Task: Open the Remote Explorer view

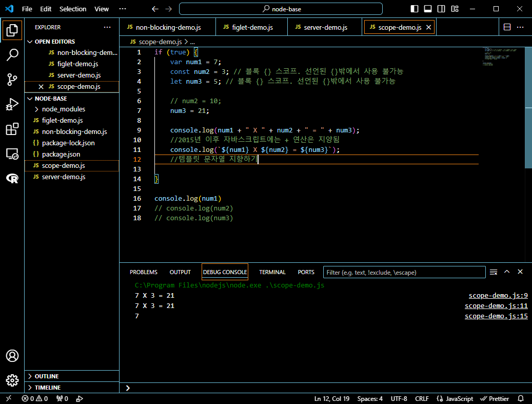Action: tap(12, 154)
